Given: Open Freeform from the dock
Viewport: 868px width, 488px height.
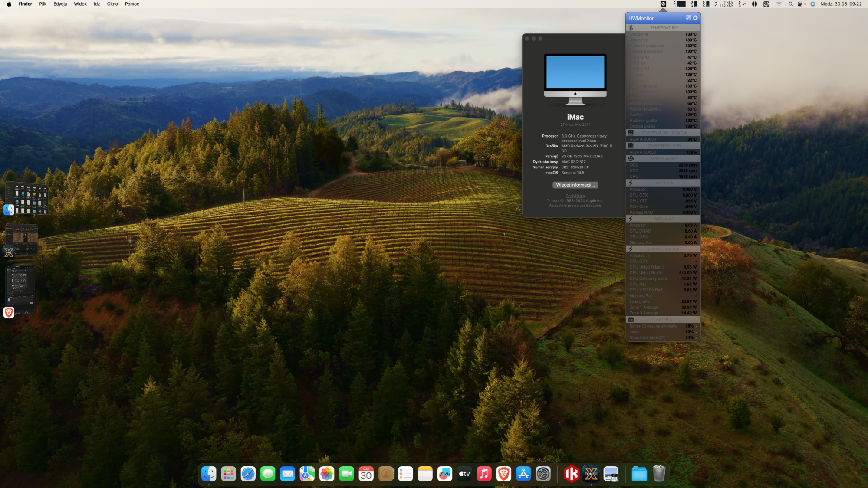Looking at the screenshot, I should click(x=444, y=474).
